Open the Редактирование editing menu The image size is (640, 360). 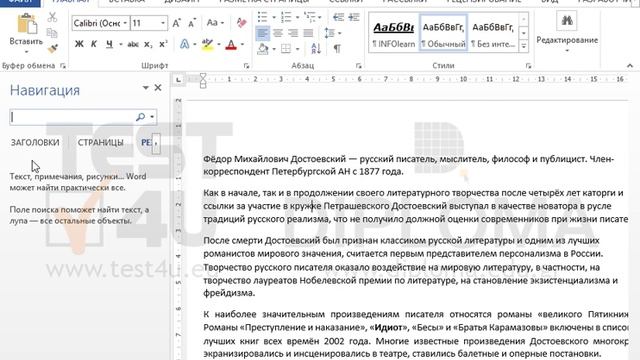click(x=567, y=33)
